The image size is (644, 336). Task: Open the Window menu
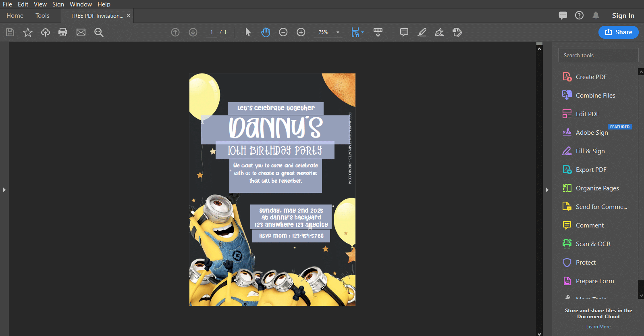pyautogui.click(x=81, y=4)
